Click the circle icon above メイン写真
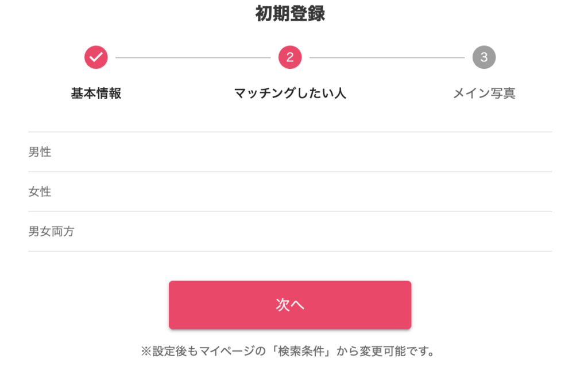This screenshot has width=588, height=386. [484, 56]
